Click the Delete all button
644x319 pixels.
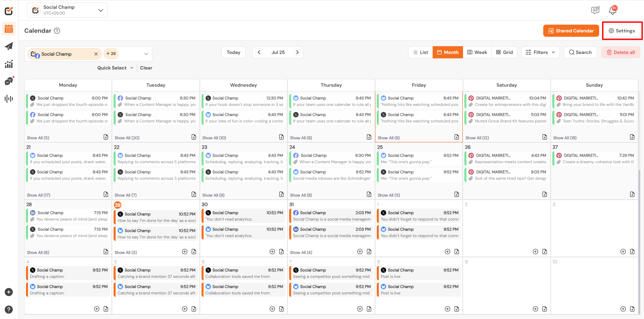point(621,52)
